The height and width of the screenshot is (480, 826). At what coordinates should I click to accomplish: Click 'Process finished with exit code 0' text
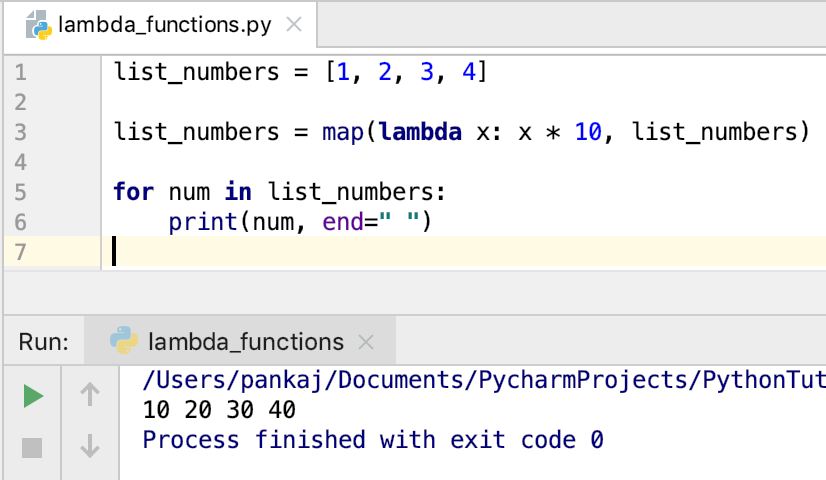373,440
